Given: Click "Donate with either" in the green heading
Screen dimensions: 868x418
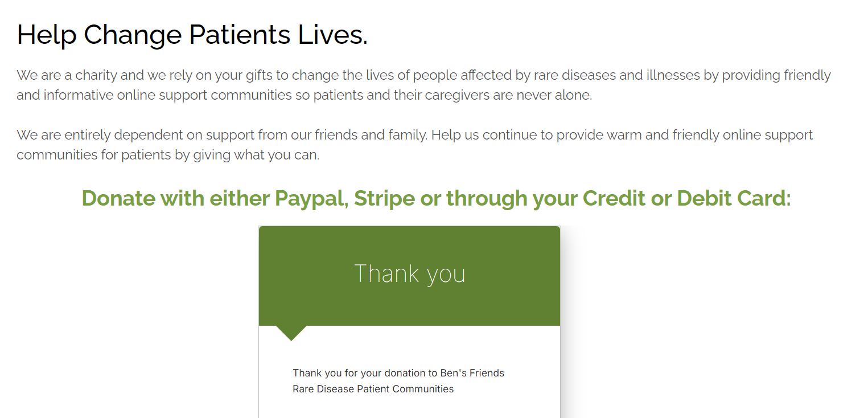Looking at the screenshot, I should click(175, 198).
